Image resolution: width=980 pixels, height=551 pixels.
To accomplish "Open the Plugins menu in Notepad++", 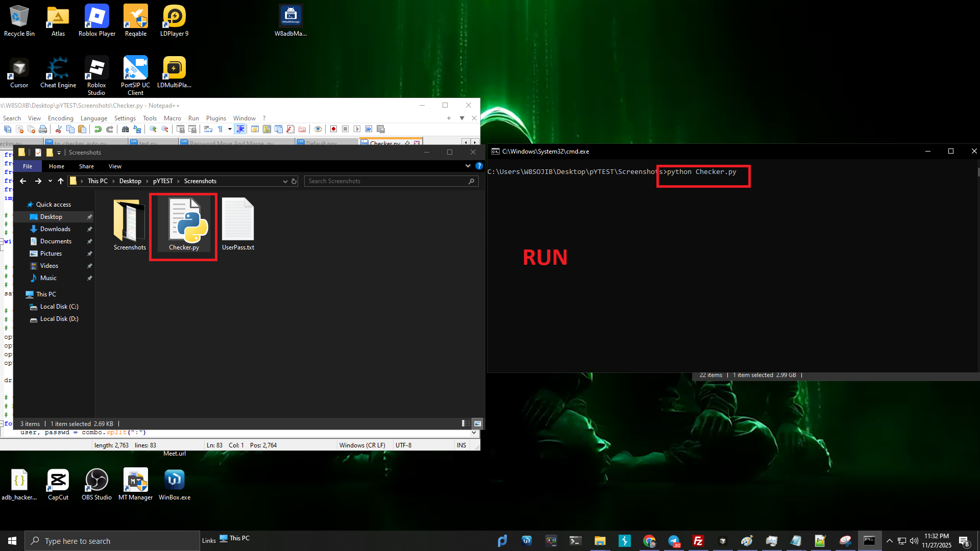I will pos(216,118).
